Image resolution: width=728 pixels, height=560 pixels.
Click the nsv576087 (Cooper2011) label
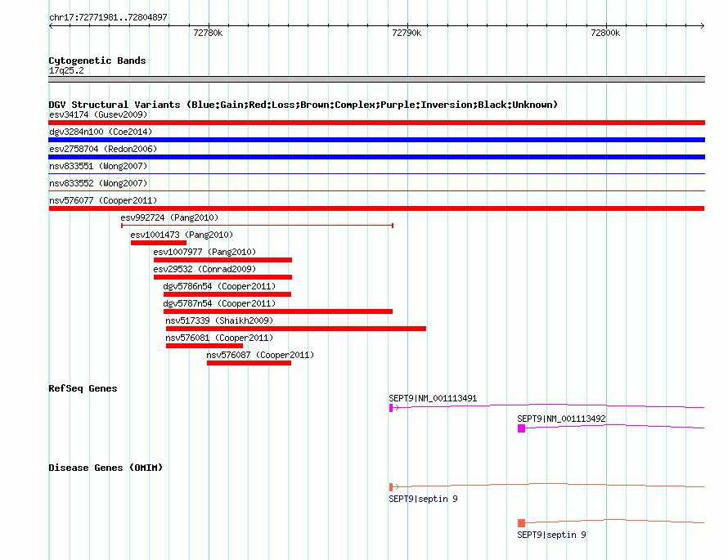[260, 355]
